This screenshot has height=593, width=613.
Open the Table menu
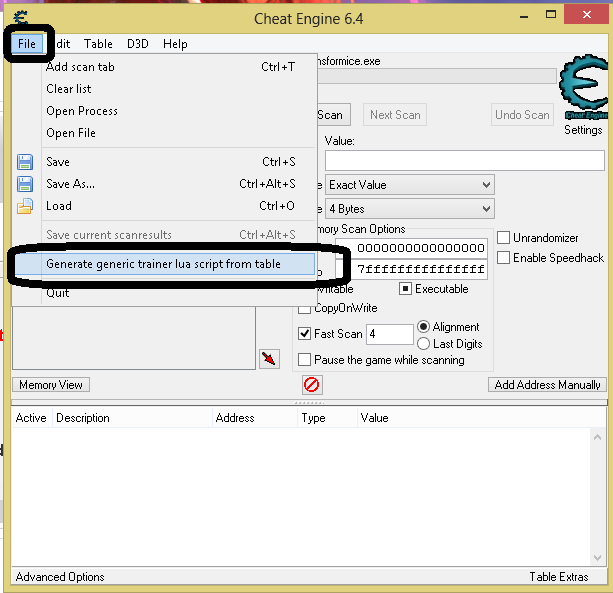[98, 43]
